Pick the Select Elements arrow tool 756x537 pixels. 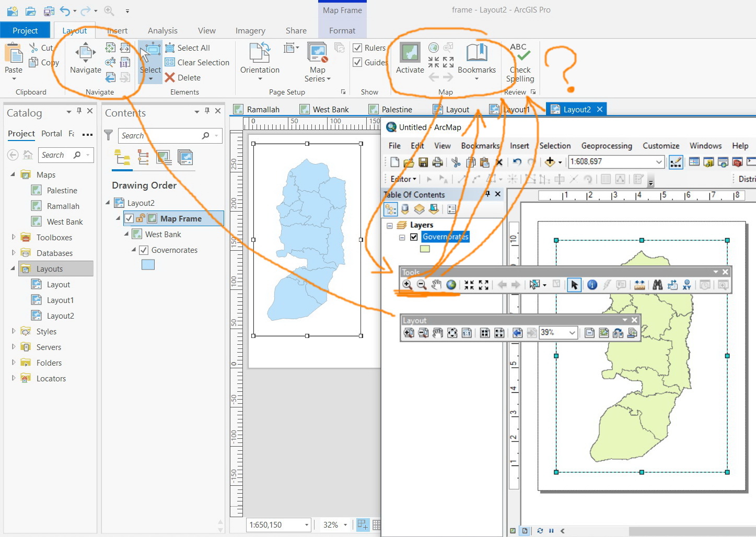click(x=574, y=285)
